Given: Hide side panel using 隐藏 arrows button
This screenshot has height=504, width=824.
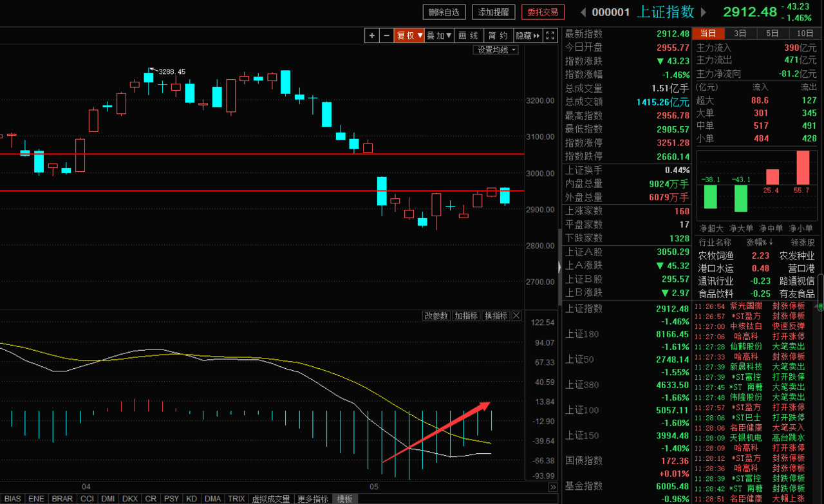Looking at the screenshot, I should (529, 36).
